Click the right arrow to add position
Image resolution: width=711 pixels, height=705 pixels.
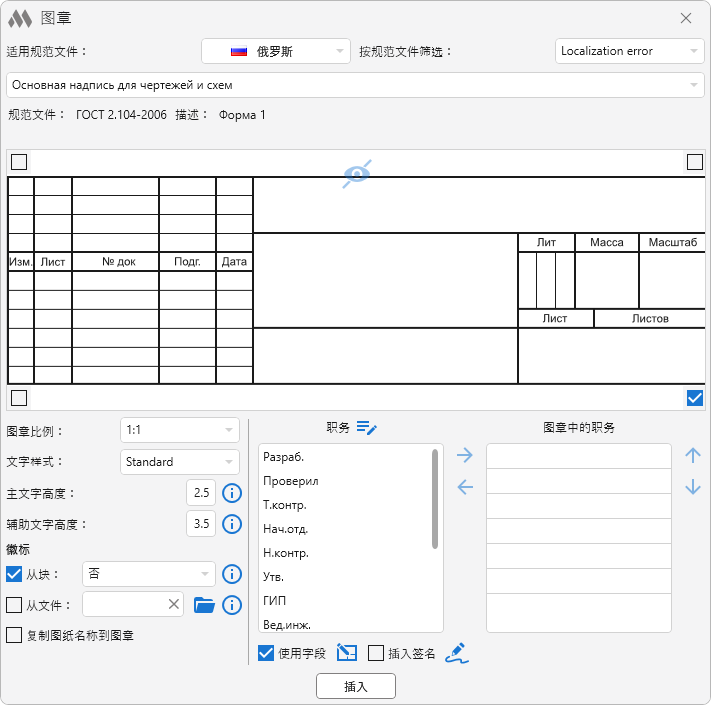click(464, 456)
